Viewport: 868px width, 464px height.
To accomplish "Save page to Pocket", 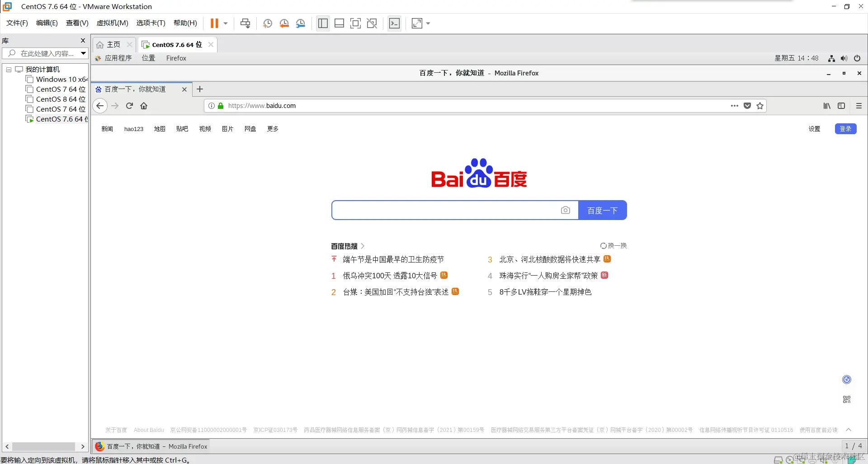I will (x=747, y=106).
